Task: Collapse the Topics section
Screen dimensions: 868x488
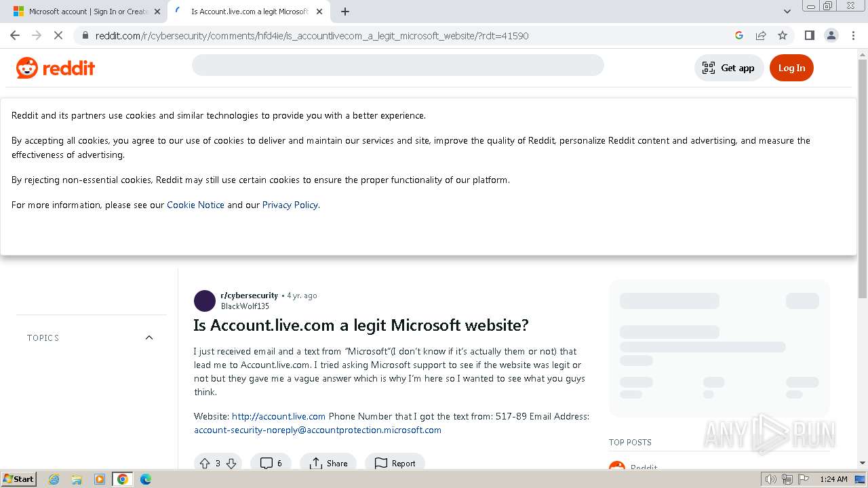Action: 149,338
